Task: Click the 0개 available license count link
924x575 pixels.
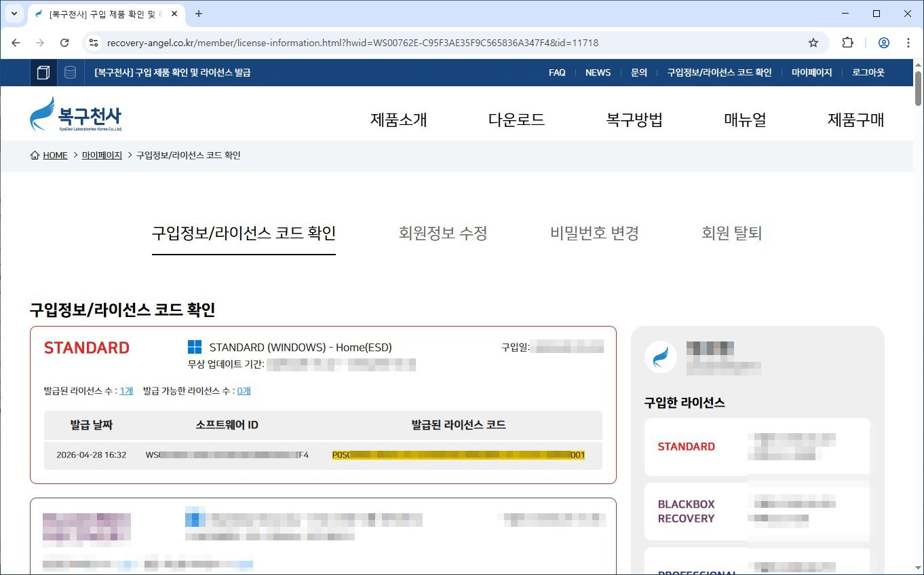Action: tap(244, 391)
